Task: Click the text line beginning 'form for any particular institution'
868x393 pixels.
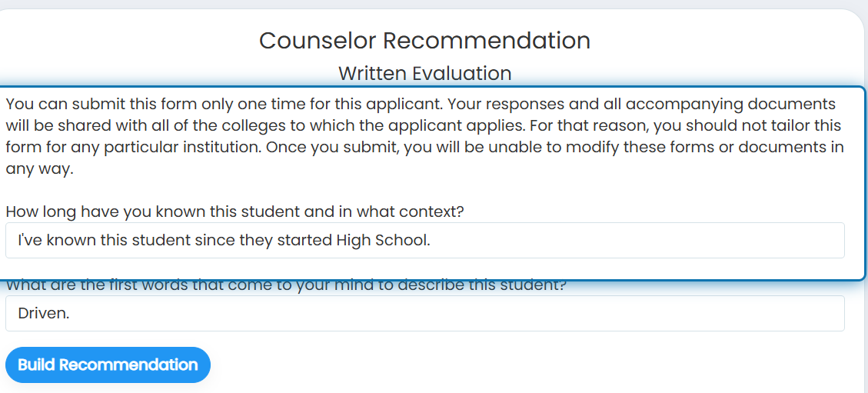Action: pos(424,147)
